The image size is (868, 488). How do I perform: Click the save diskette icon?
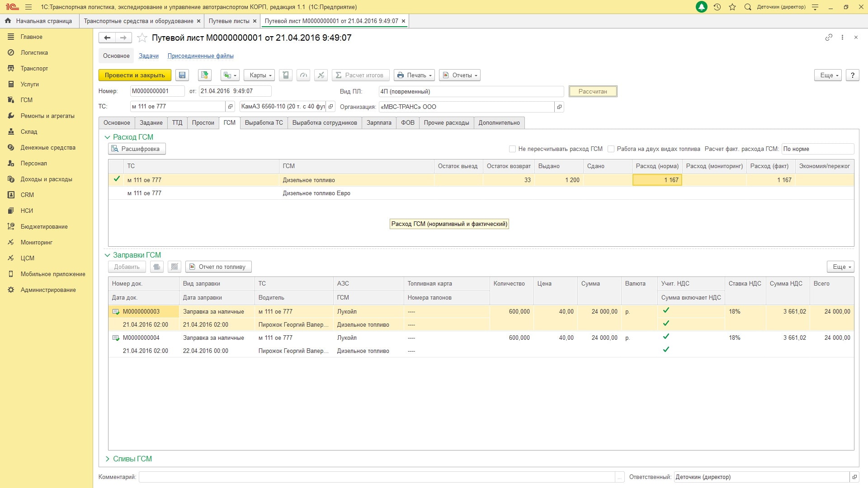coord(182,75)
